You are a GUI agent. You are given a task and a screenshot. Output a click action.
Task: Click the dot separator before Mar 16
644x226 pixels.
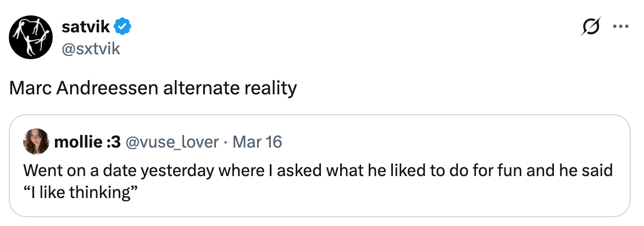pyautogui.click(x=226, y=142)
